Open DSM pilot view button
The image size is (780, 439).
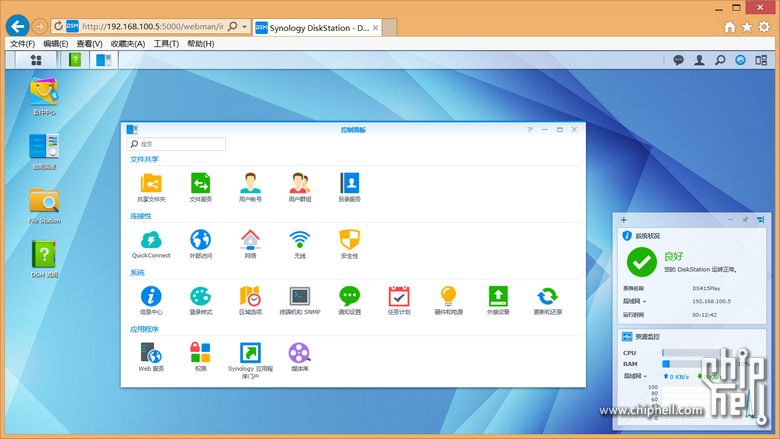[761, 60]
